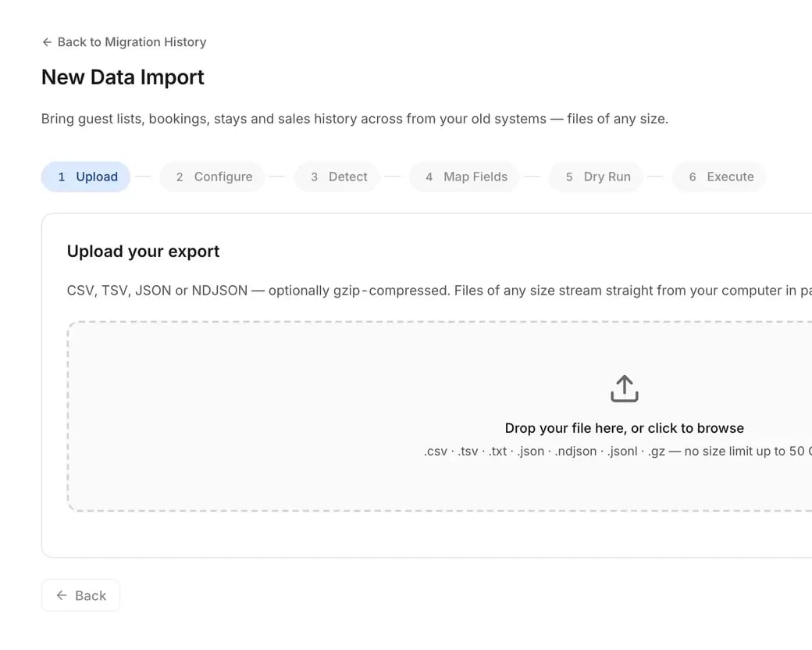Jump to the Dry Run step
The height and width of the screenshot is (650, 812).
[x=596, y=177]
